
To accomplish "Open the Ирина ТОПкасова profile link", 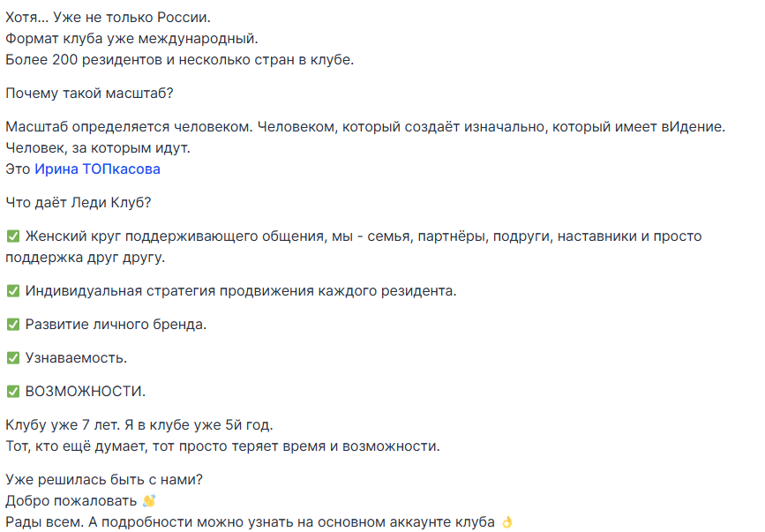I will point(97,169).
